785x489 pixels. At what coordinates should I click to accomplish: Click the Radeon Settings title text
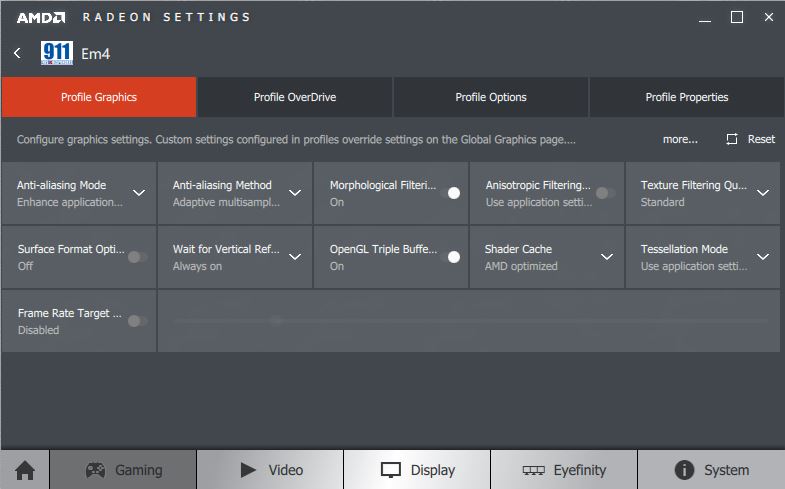[x=166, y=17]
